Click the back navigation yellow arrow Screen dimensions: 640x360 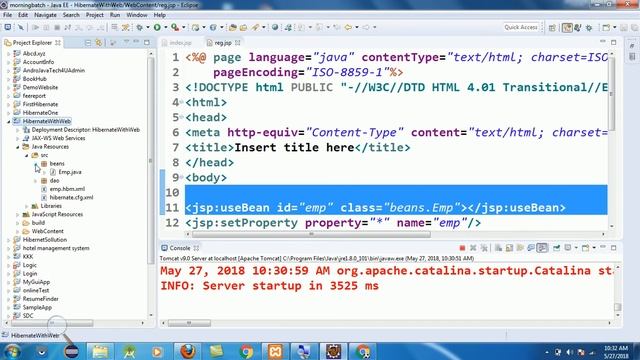[x=348, y=27]
